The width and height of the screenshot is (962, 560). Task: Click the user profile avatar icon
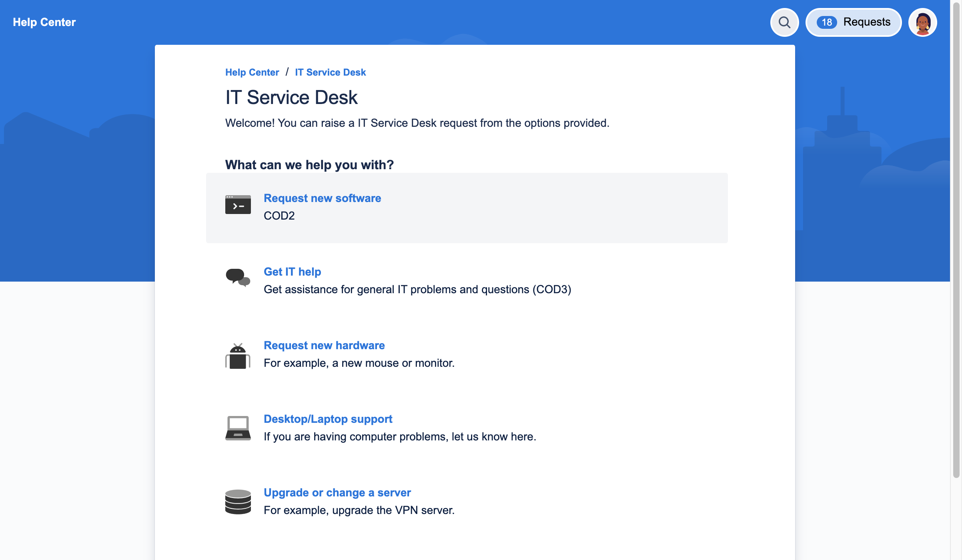click(923, 22)
